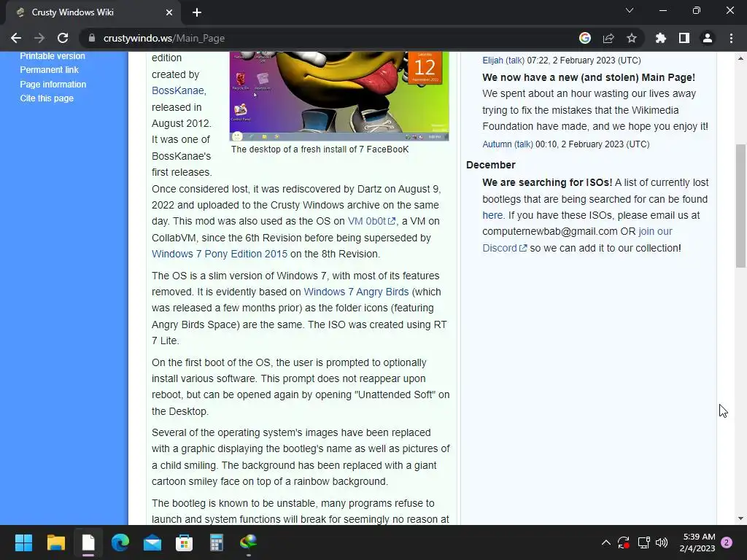
Task: Open the Permanent link
Action: [x=49, y=69]
